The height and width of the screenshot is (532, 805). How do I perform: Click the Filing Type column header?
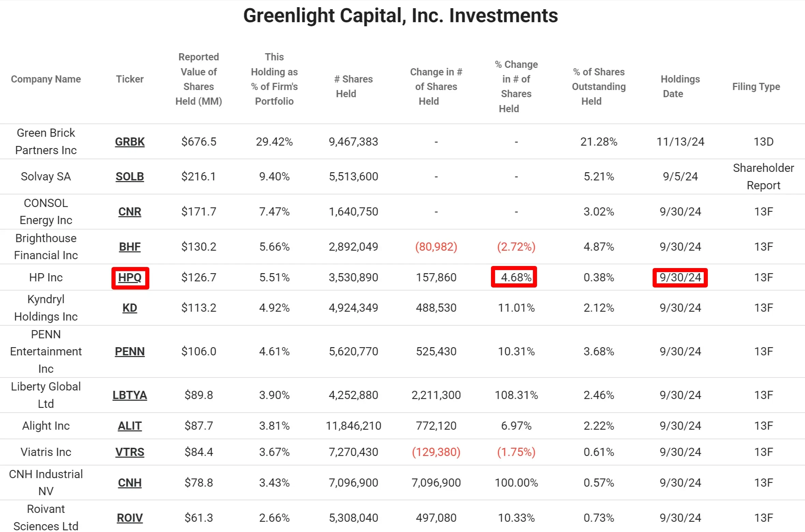coord(756,87)
